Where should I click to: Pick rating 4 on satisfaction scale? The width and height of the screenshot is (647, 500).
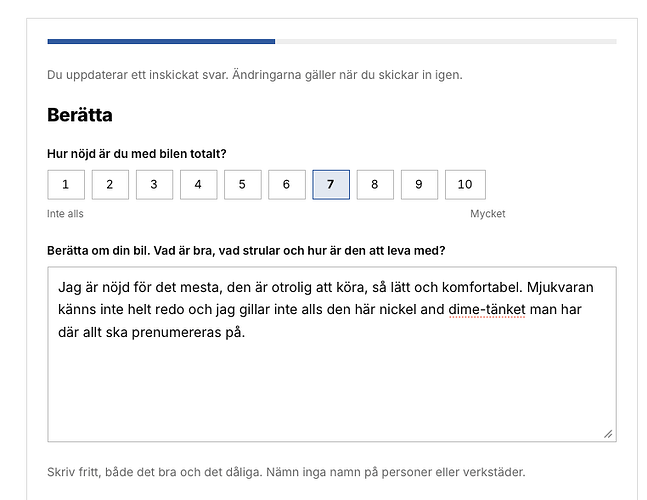coord(198,184)
